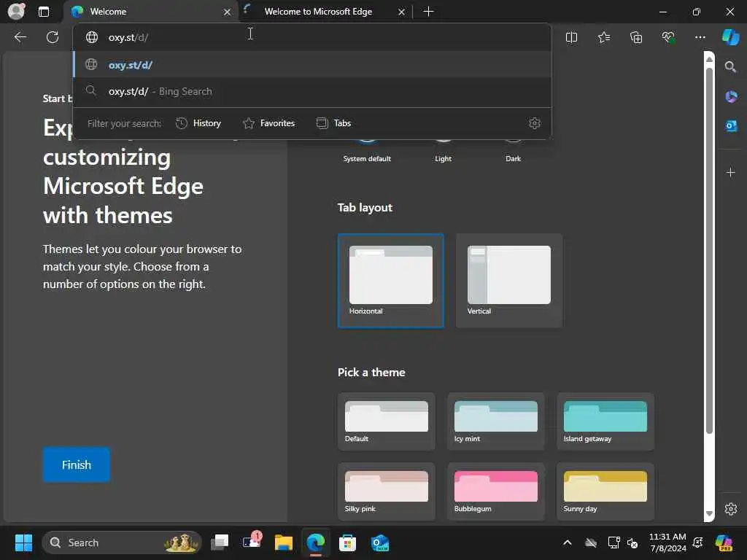Open the Copilot preview taskbar icon
The image size is (747, 560).
tap(724, 542)
